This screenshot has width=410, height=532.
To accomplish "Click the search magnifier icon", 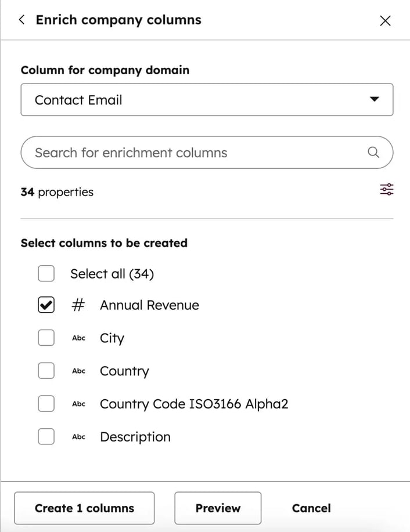I will (373, 153).
